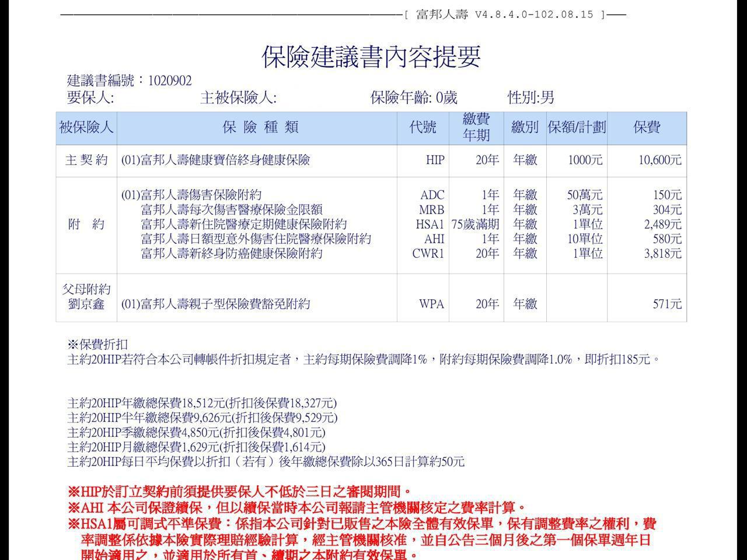Click the 繳別 column header
The image size is (747, 560).
point(525,127)
